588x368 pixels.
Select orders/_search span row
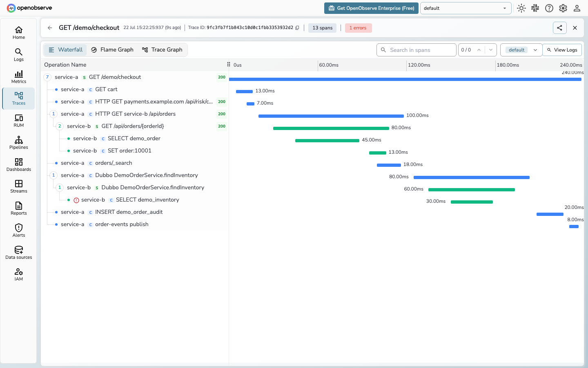pos(135,163)
